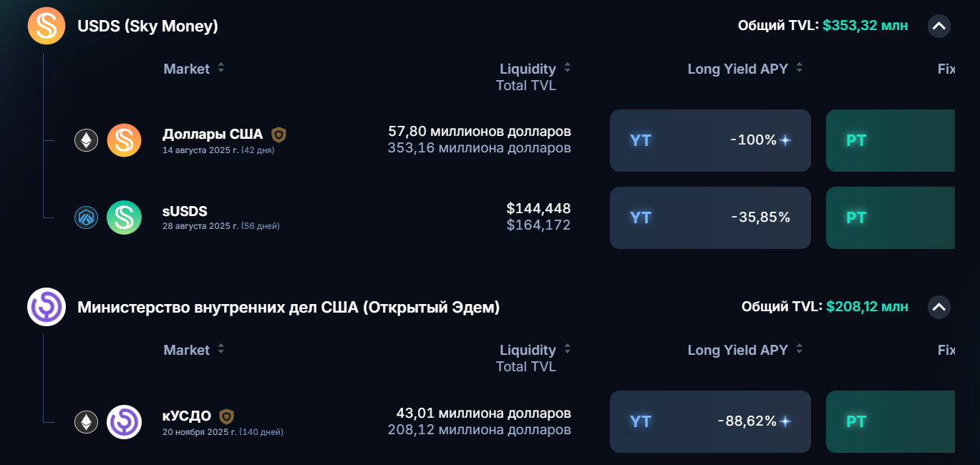
Task: Click the Ethereum chain icon beside Доллары США
Action: [87, 140]
